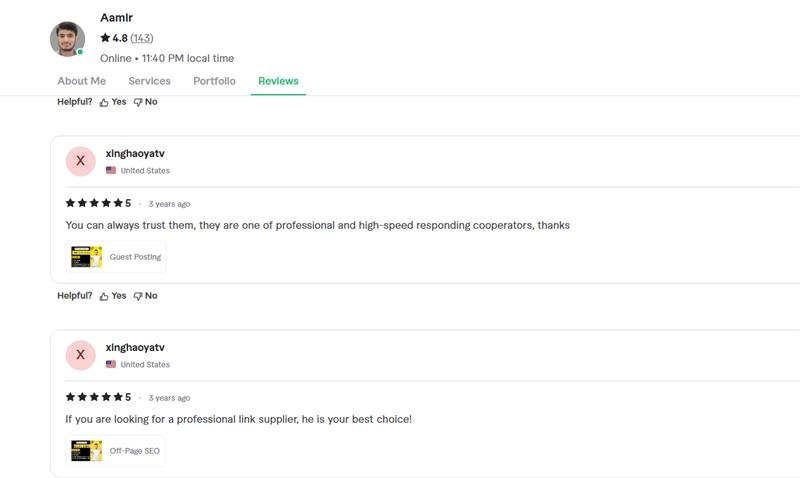800x478 pixels.
Task: Click the second xinghaoyatv reviewer avatar
Action: tap(80, 355)
